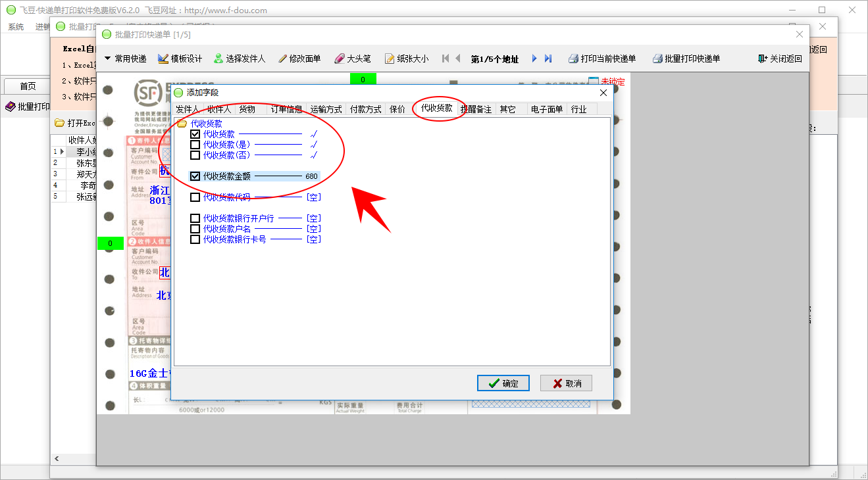Switch to the 订单信息 tab
The height and width of the screenshot is (480, 868).
(287, 109)
